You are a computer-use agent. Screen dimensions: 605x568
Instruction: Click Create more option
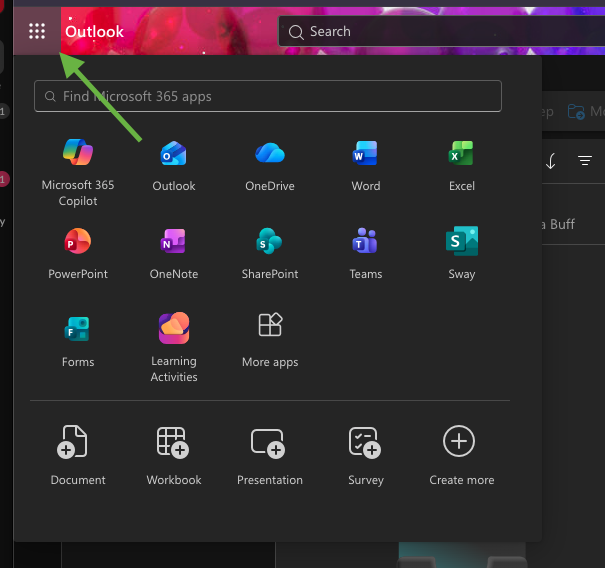click(x=461, y=455)
